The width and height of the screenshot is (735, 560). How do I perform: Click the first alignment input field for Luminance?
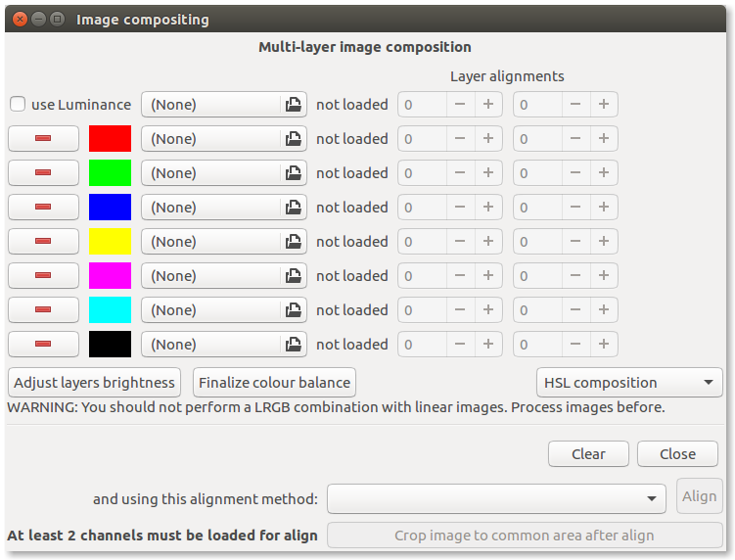tap(422, 105)
